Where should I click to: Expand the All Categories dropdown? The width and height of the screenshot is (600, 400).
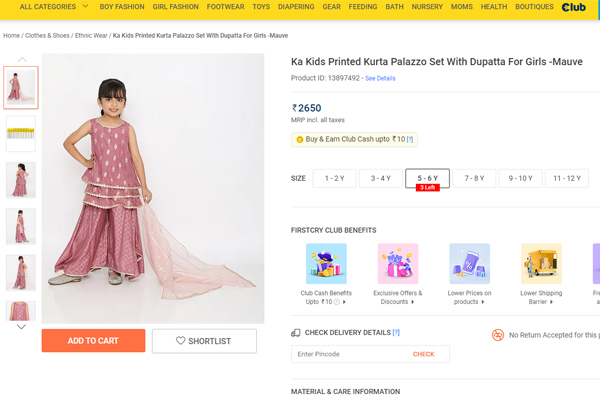coord(52,7)
